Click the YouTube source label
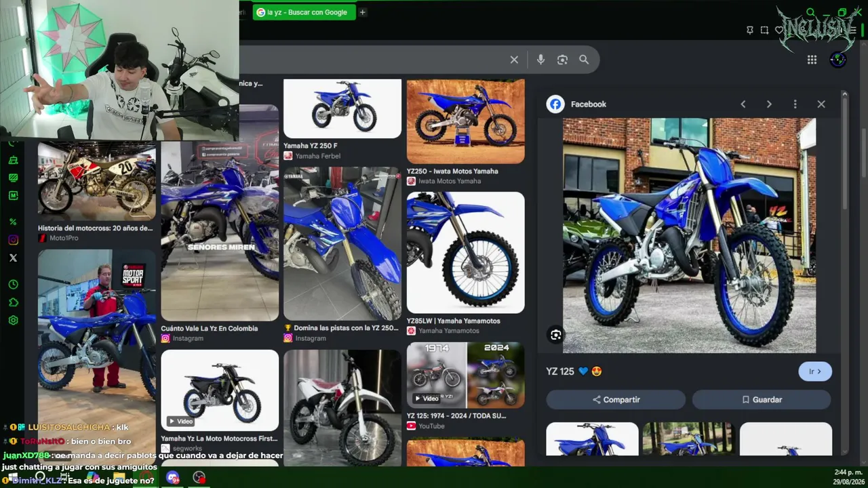 pyautogui.click(x=431, y=426)
